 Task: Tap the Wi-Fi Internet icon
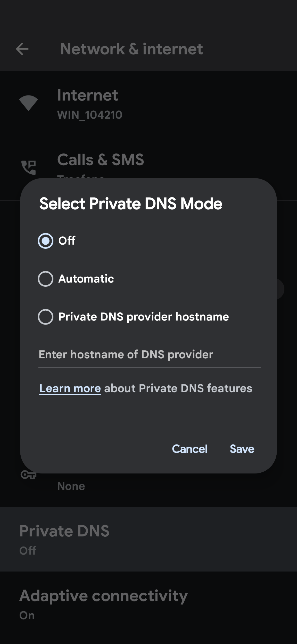(x=28, y=103)
